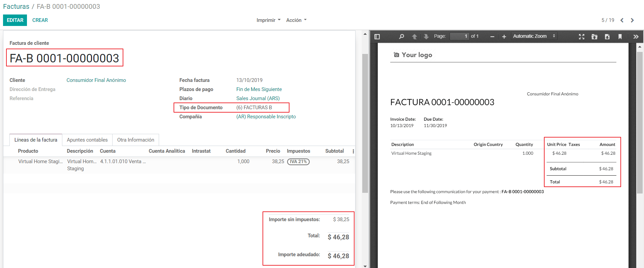Open the Imprimir dropdown menu
The height and width of the screenshot is (268, 644).
tap(268, 20)
